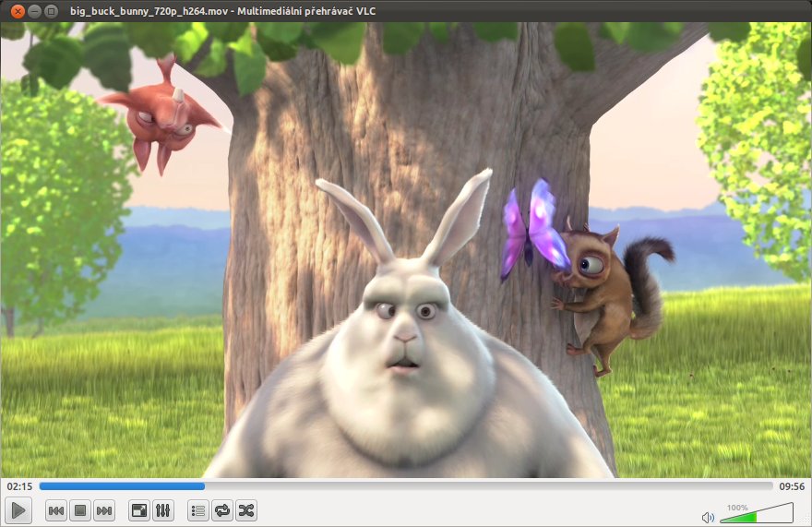Show the playlist view
Screen dimensions: 812x527
[197, 511]
